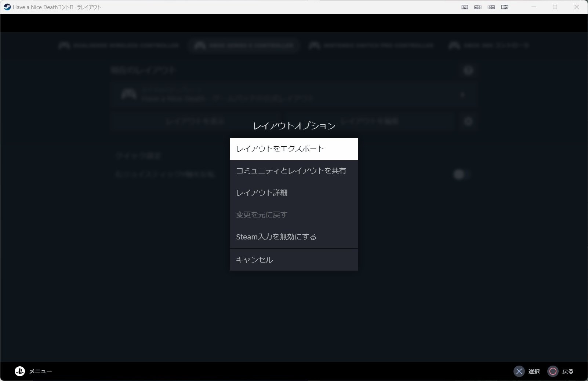
Task: Click the レイアウトオプション dialog heading
Action: coord(294,126)
